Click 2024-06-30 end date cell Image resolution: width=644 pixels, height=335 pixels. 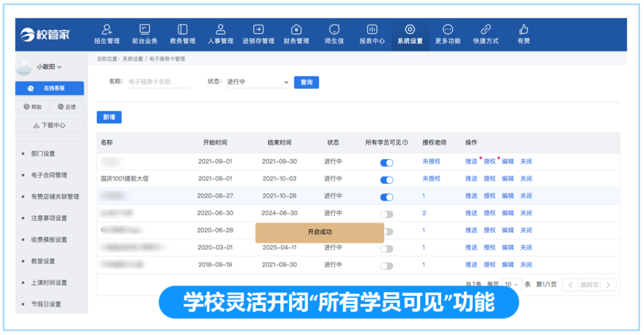pyautogui.click(x=279, y=213)
